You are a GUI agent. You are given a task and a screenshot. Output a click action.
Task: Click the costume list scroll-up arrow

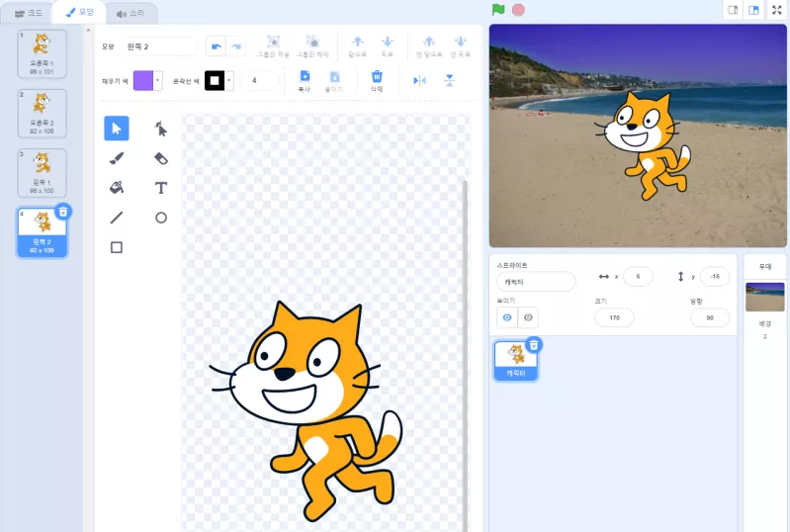[x=88, y=30]
